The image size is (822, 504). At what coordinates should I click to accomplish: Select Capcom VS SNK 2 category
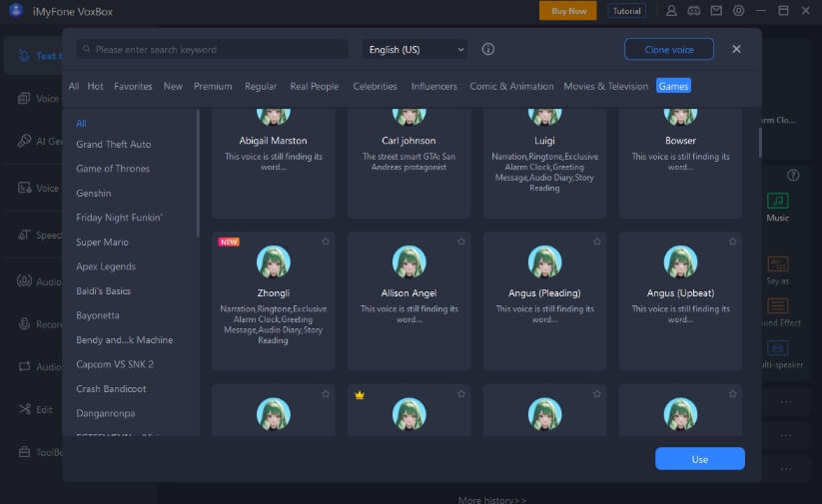[x=115, y=364]
